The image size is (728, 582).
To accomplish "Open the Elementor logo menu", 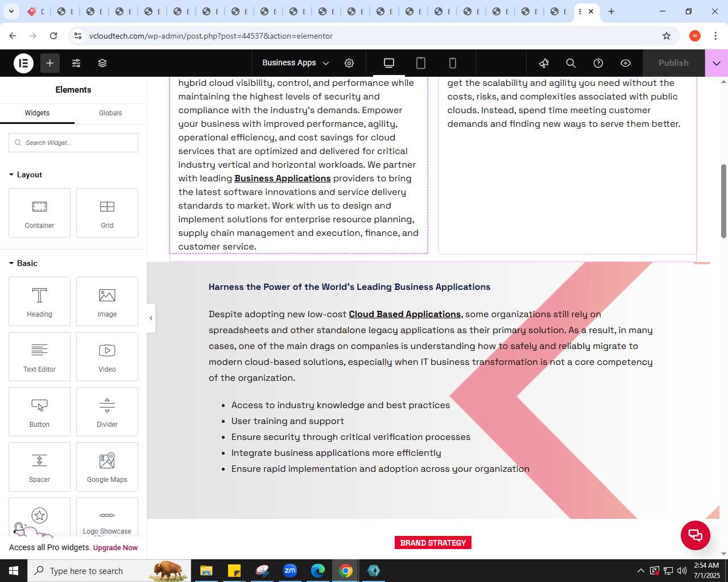I will click(x=24, y=63).
